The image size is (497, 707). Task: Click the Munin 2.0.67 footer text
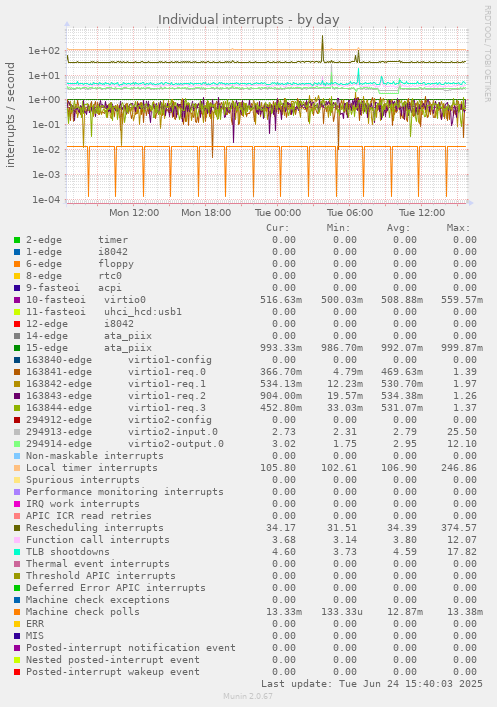(x=248, y=696)
